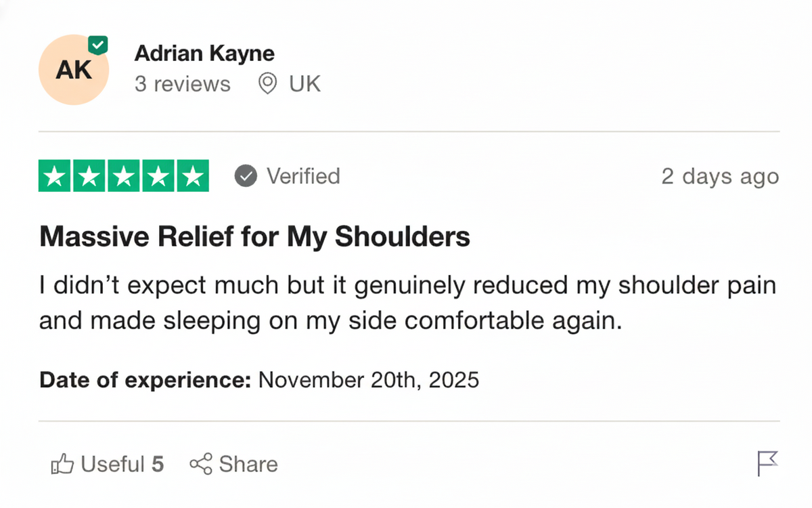Click the green verified badge on the avatar
This screenshot has width=812, height=508.
click(x=98, y=46)
